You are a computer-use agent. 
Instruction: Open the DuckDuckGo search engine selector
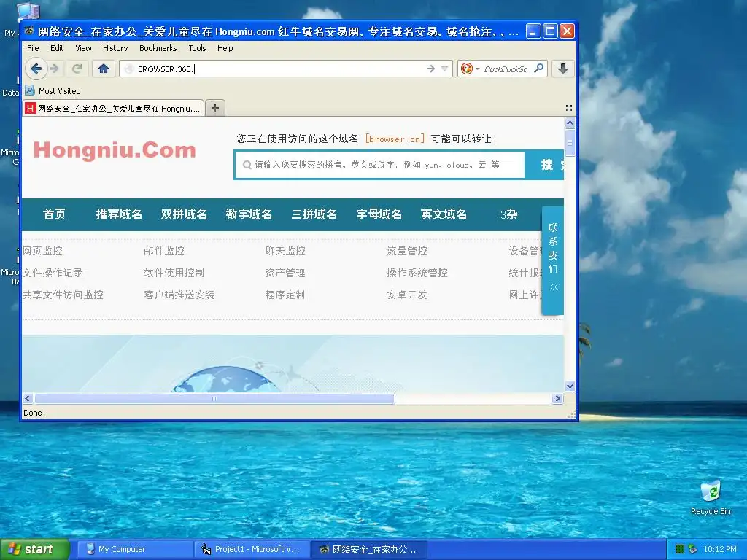click(469, 69)
